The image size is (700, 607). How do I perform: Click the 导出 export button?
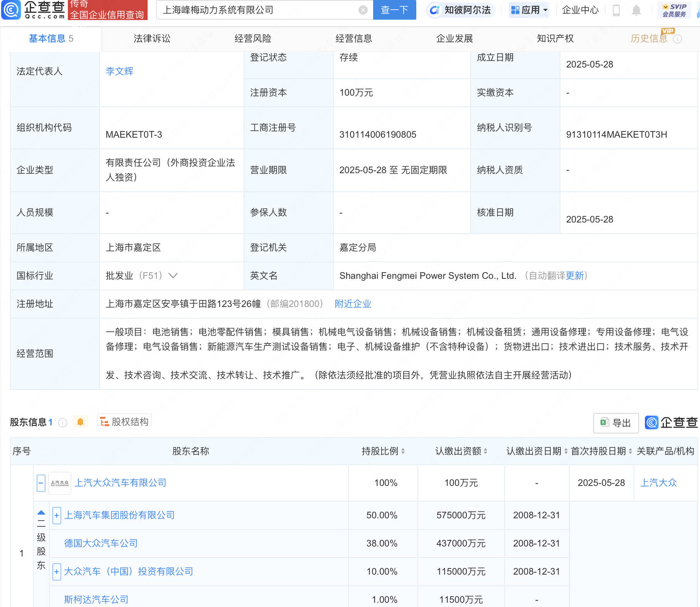tap(616, 423)
